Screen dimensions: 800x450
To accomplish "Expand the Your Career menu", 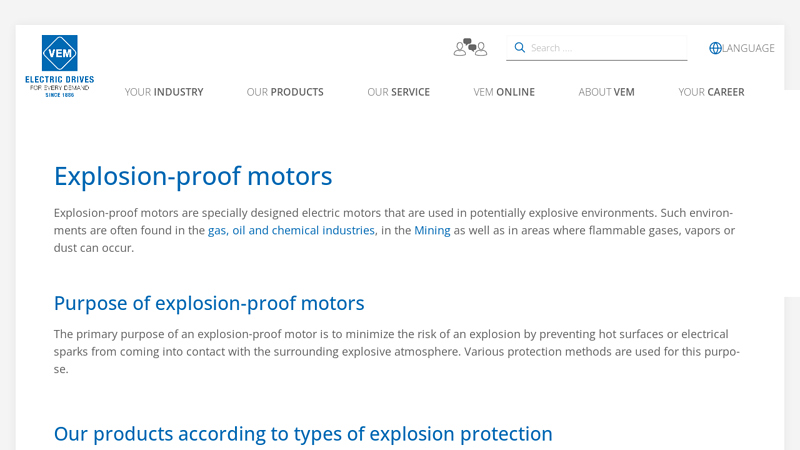I will tap(711, 92).
